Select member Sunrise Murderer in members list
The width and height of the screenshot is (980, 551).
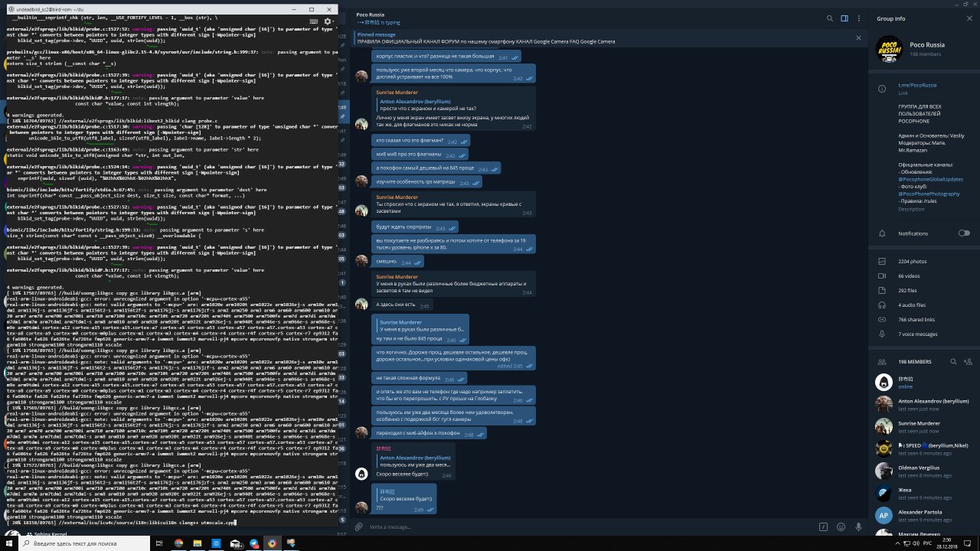click(923, 426)
